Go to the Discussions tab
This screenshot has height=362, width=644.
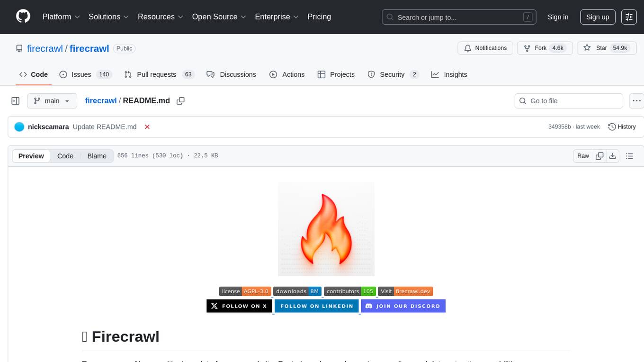click(232, 74)
